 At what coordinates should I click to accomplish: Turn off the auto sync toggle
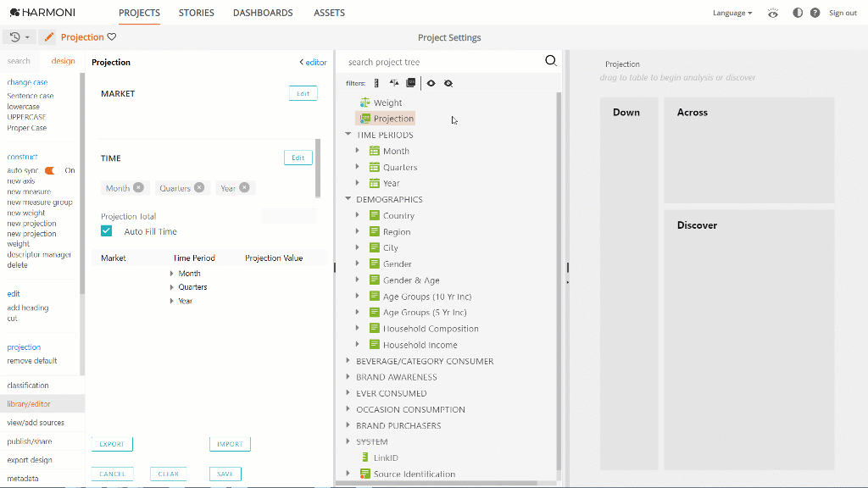[x=50, y=170]
